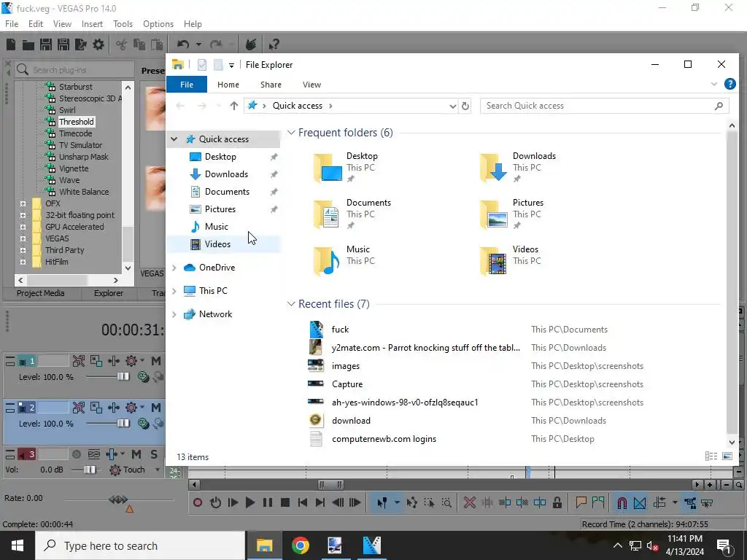Click the Insert Marker icon

click(581, 502)
